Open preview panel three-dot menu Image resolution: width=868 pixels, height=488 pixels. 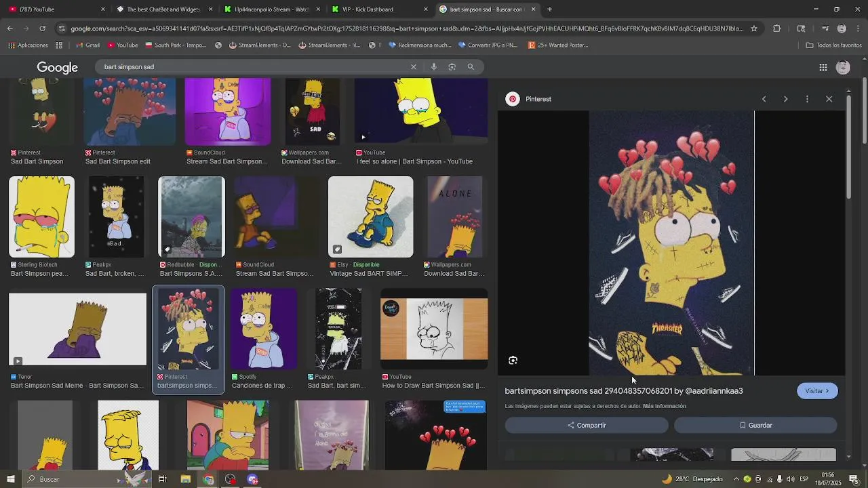[807, 99]
